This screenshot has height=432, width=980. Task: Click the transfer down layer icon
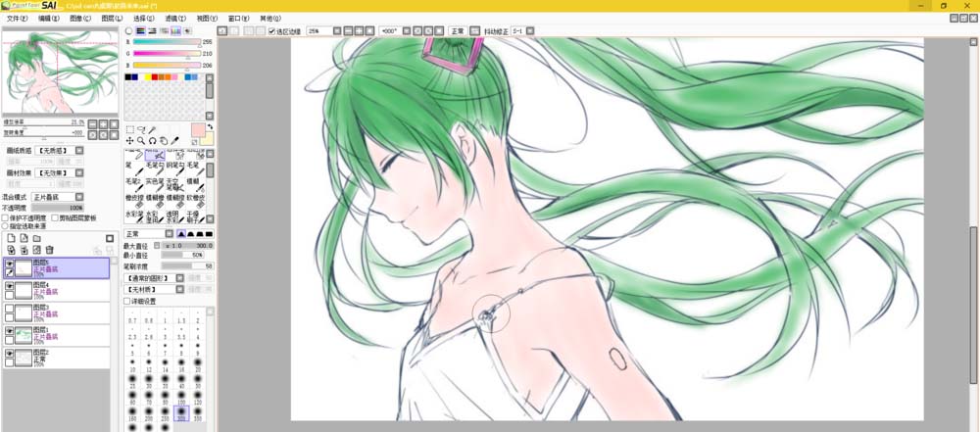11,250
